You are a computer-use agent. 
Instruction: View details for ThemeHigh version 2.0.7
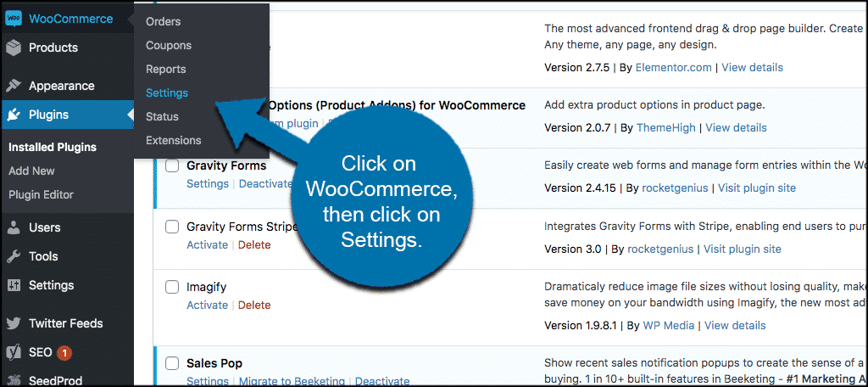(737, 127)
